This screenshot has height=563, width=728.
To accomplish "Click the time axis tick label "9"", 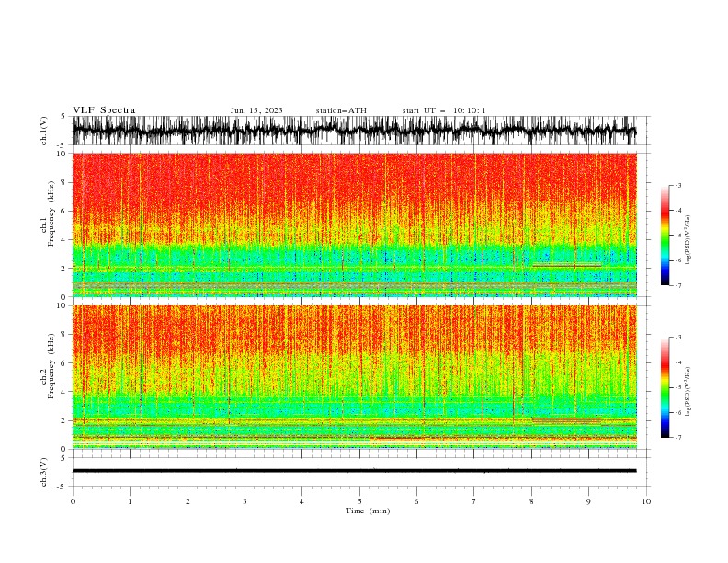I will pos(588,501).
